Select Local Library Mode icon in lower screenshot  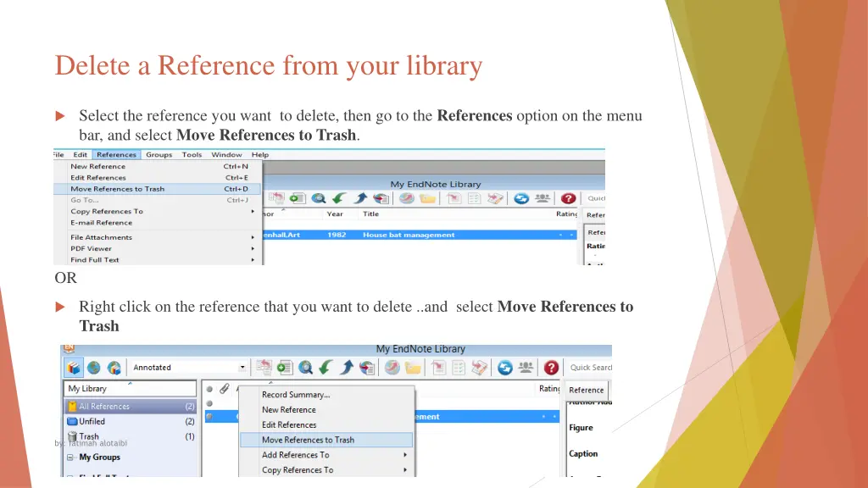tap(74, 368)
